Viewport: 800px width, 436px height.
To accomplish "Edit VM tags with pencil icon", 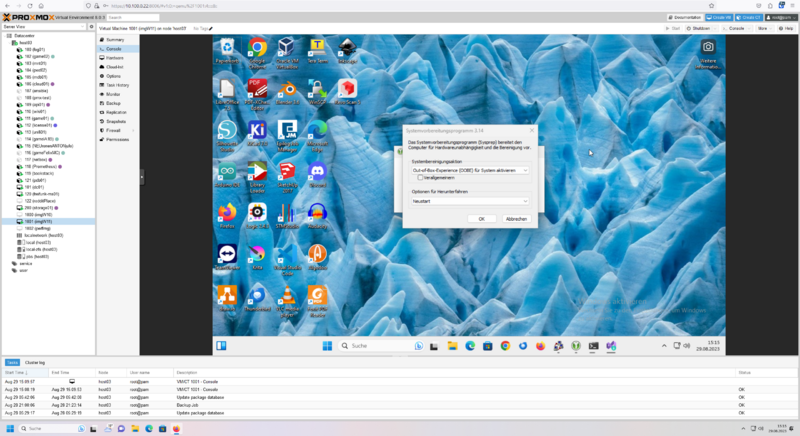I will 211,29.
